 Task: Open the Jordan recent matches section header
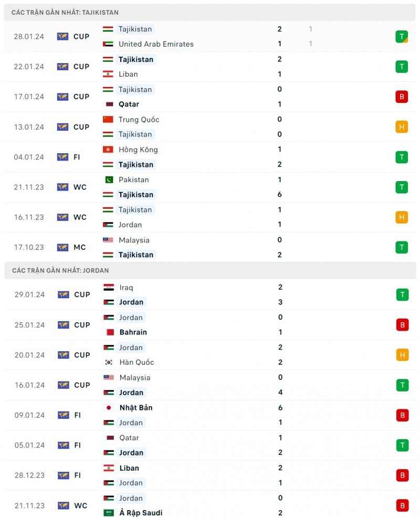[60, 270]
